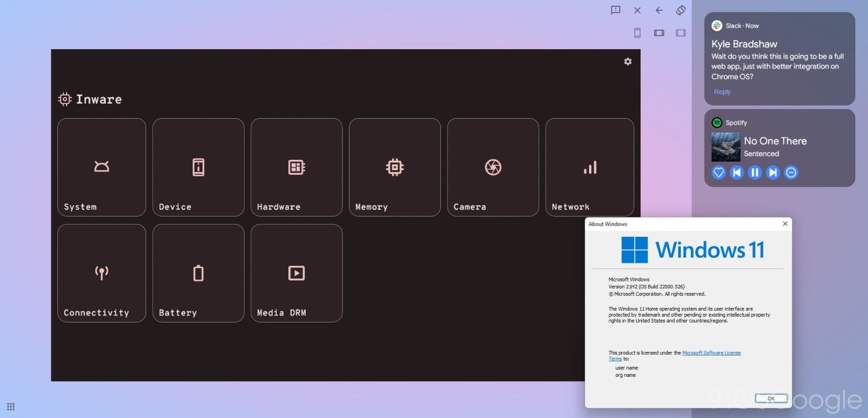Skip to next Spotify track

point(773,173)
